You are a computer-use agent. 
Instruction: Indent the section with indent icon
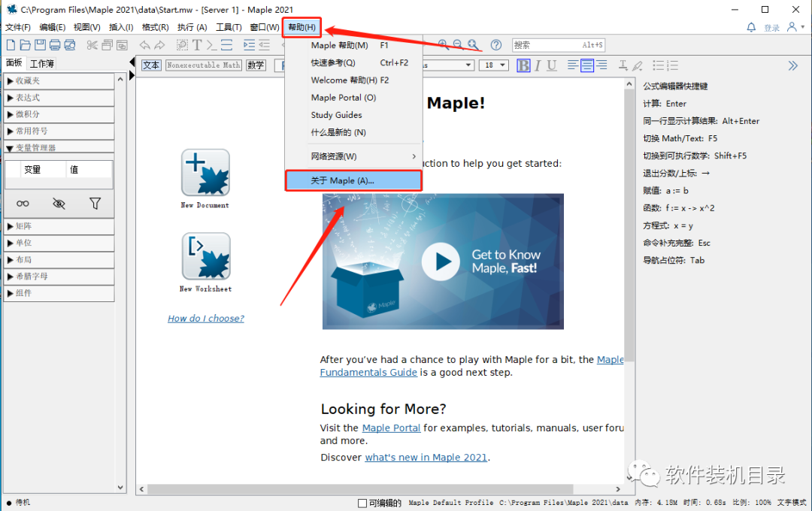point(249,45)
